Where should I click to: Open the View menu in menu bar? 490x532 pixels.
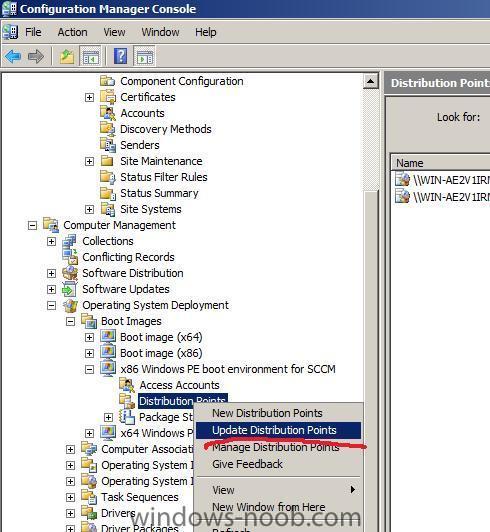(x=114, y=32)
